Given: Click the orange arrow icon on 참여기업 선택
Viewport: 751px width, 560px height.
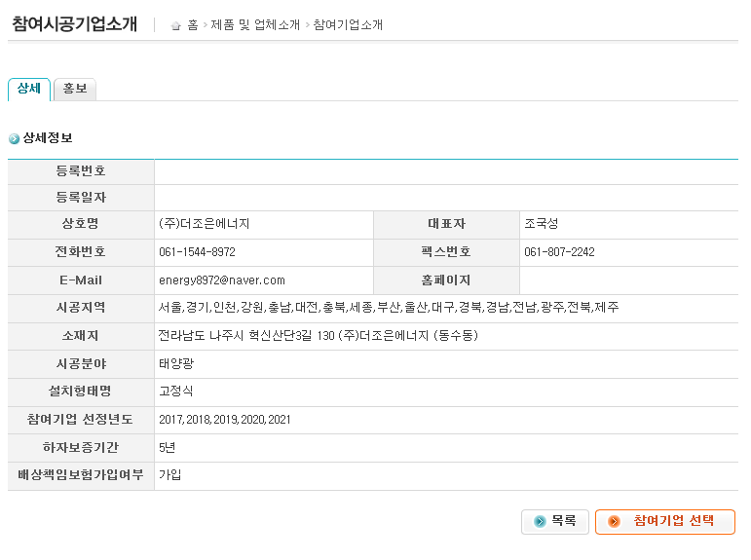Looking at the screenshot, I should pyautogui.click(x=614, y=521).
